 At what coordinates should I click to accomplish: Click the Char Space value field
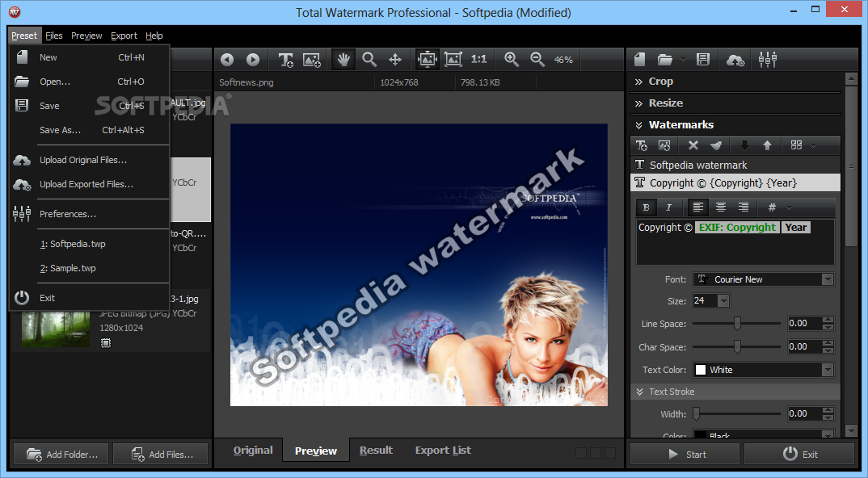pos(806,347)
